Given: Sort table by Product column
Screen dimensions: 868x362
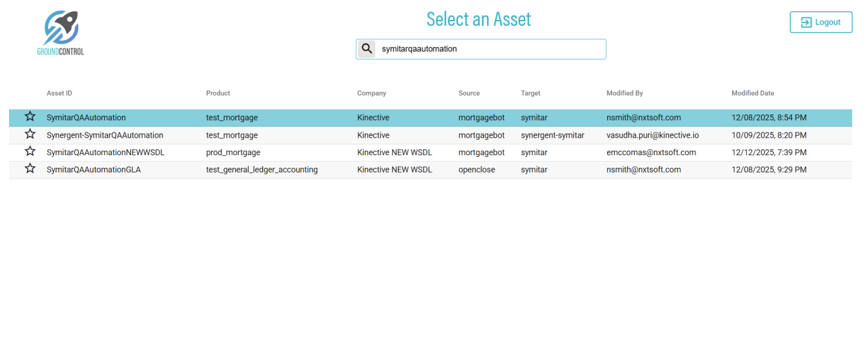Looking at the screenshot, I should click(218, 93).
